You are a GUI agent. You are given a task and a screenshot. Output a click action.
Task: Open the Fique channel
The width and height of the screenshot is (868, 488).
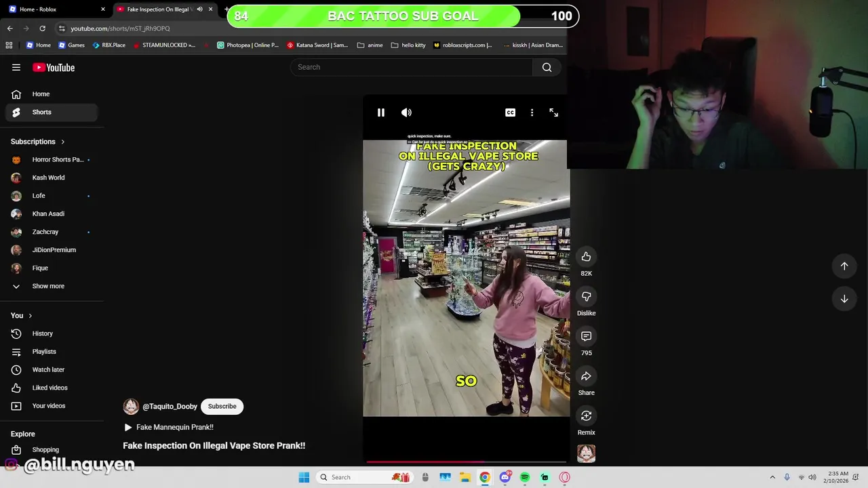tap(52, 268)
